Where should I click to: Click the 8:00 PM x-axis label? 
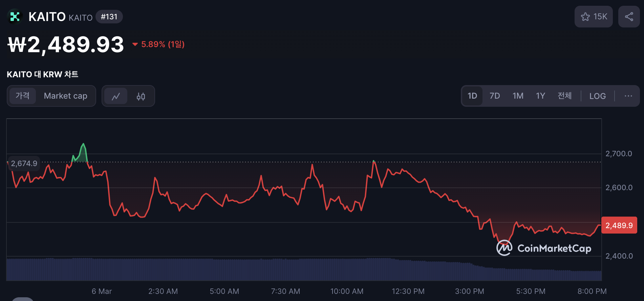pos(592,291)
